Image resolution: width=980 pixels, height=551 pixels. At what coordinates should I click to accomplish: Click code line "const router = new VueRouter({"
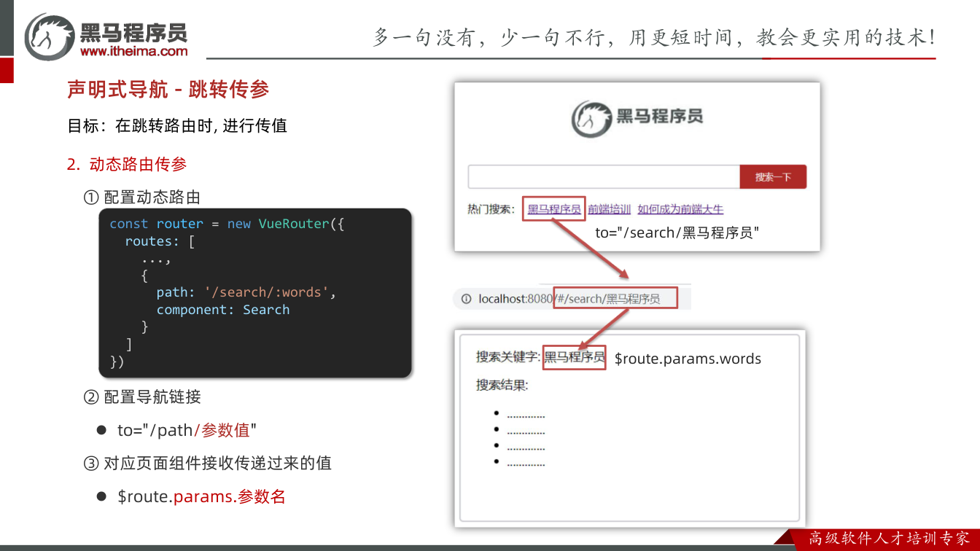coord(227,224)
